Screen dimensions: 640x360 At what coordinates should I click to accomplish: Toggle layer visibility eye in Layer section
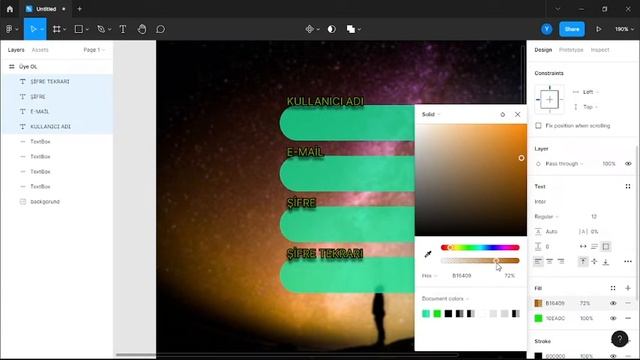click(628, 164)
